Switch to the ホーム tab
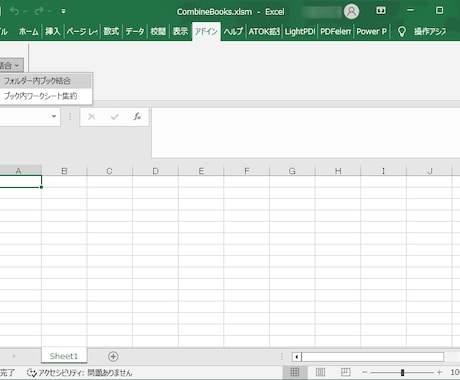 tap(28, 32)
